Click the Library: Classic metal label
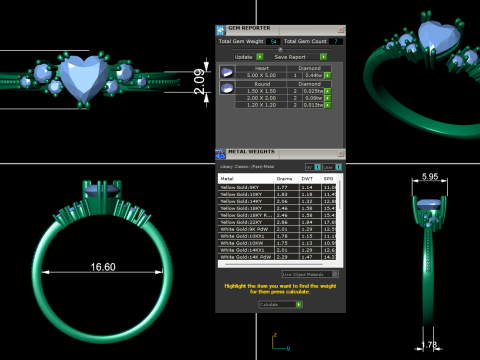Screen dimensions: 480x360 click(247, 167)
